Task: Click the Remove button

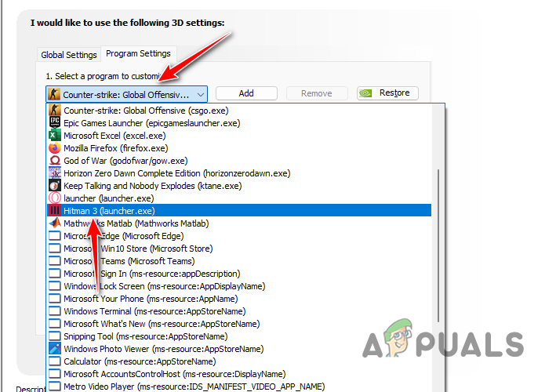Action: click(x=317, y=93)
